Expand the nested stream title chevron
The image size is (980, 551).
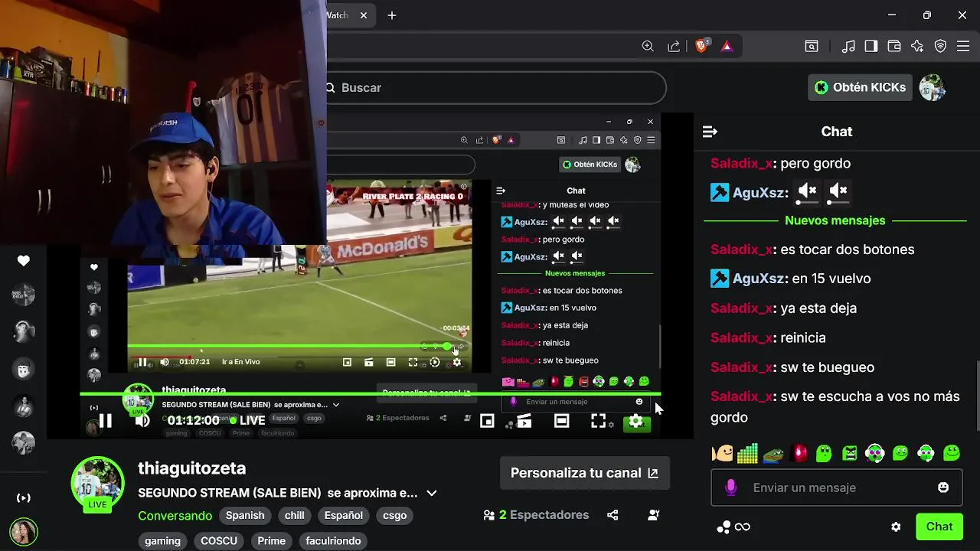(x=336, y=405)
